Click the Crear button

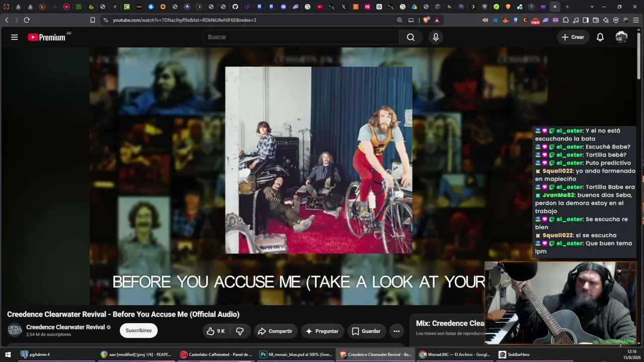pyautogui.click(x=573, y=37)
